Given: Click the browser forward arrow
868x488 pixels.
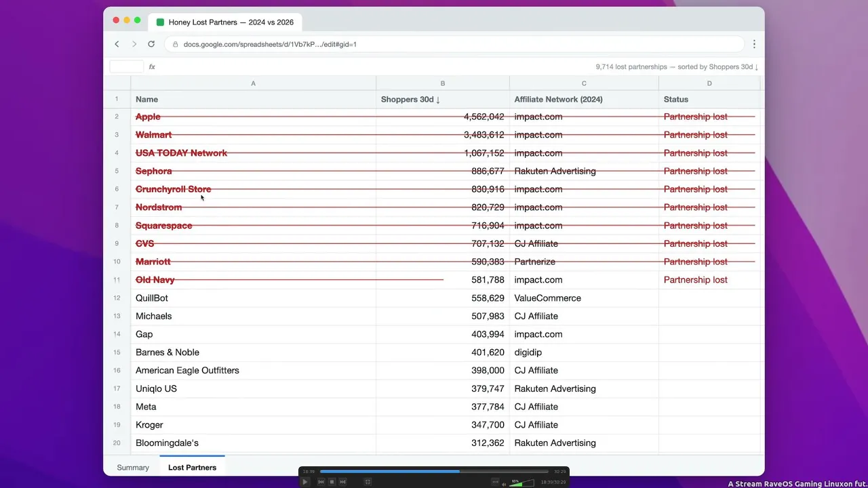Looking at the screenshot, I should pyautogui.click(x=134, y=44).
